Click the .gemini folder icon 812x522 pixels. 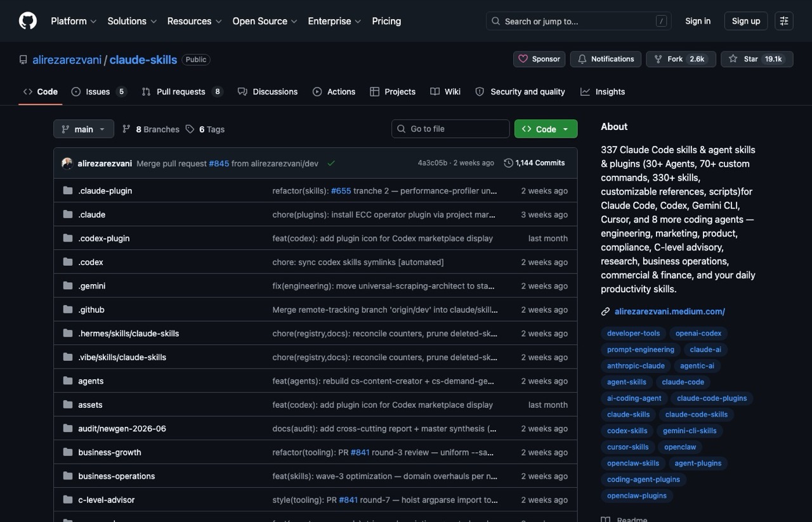click(x=68, y=285)
